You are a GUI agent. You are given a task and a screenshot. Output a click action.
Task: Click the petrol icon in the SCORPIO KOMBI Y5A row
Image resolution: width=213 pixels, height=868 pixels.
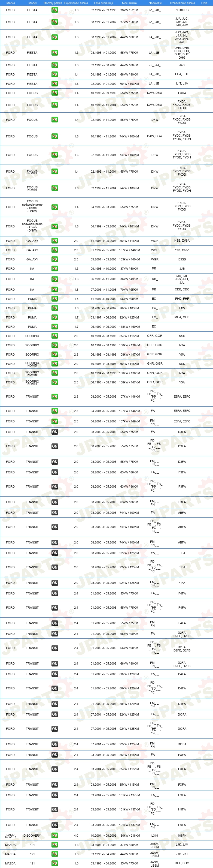(54, 382)
